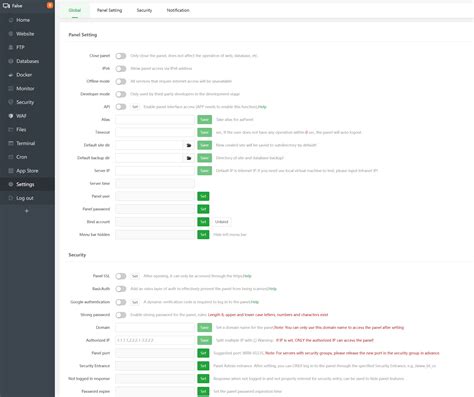
Task: Save the Domain field
Action: (x=204, y=328)
